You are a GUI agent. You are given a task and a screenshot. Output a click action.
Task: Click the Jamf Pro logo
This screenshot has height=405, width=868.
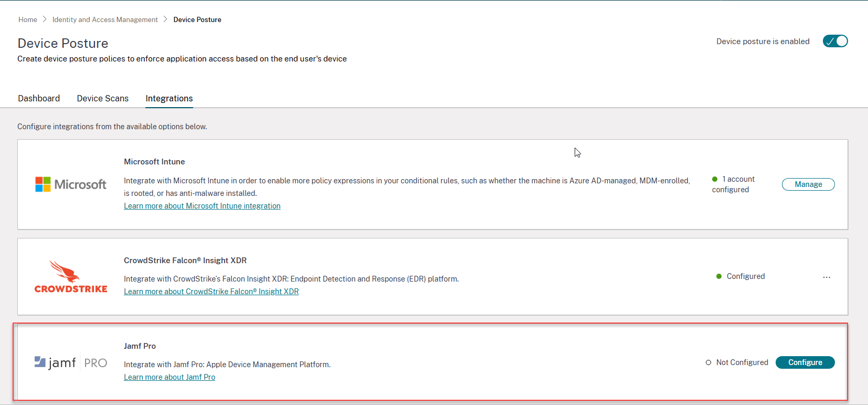tap(71, 362)
